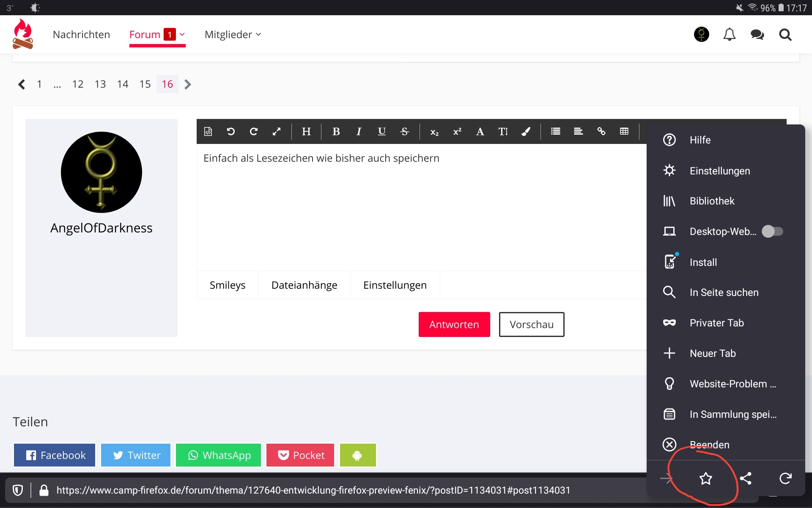Tap the bookmark star icon
This screenshot has width=812, height=508.
click(x=705, y=479)
